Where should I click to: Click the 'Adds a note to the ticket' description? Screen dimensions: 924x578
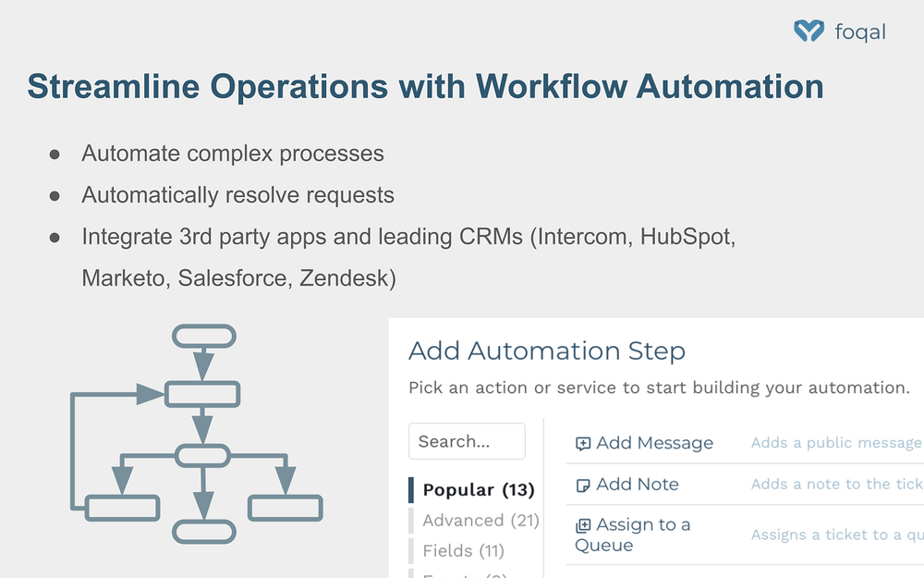(x=837, y=485)
